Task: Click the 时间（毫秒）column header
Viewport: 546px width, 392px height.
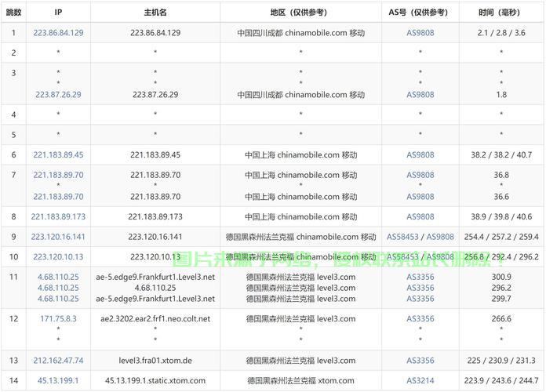Action: (x=501, y=13)
